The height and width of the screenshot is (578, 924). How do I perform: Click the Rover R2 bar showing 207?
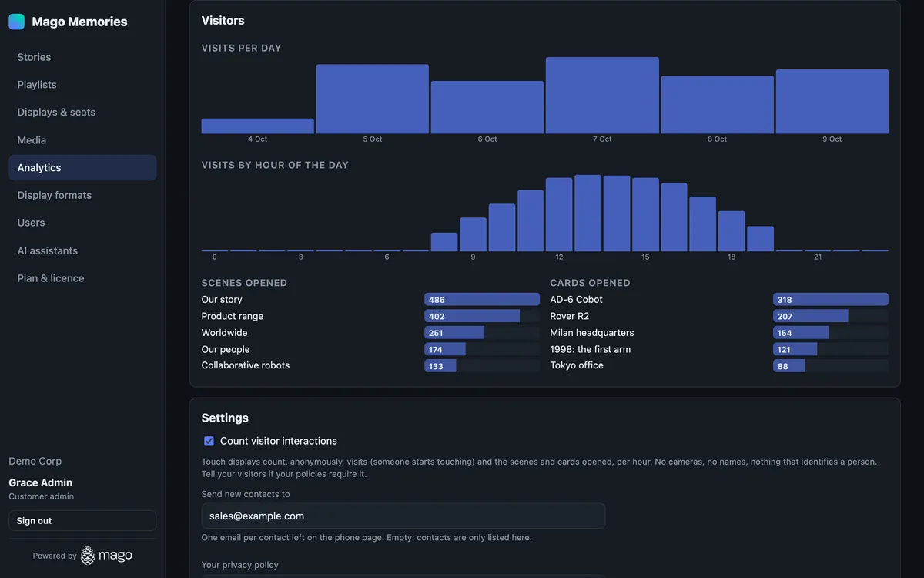click(811, 316)
